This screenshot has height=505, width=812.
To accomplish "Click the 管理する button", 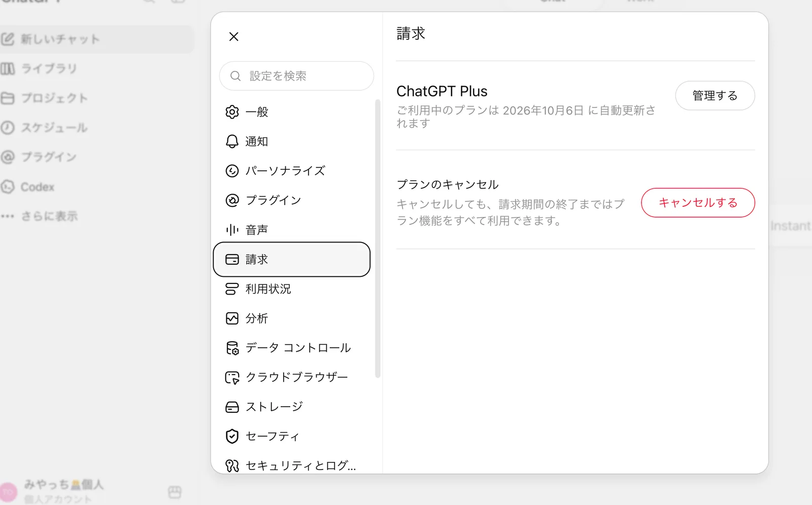I will coord(715,95).
